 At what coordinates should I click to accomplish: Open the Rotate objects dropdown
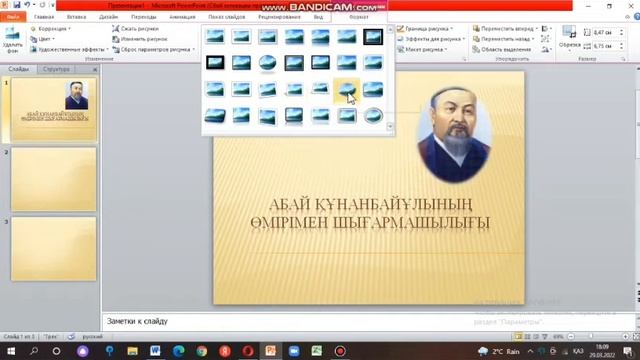click(x=546, y=49)
